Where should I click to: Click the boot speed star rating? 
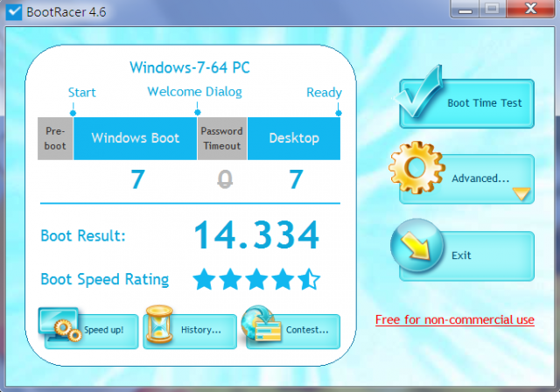click(x=256, y=279)
